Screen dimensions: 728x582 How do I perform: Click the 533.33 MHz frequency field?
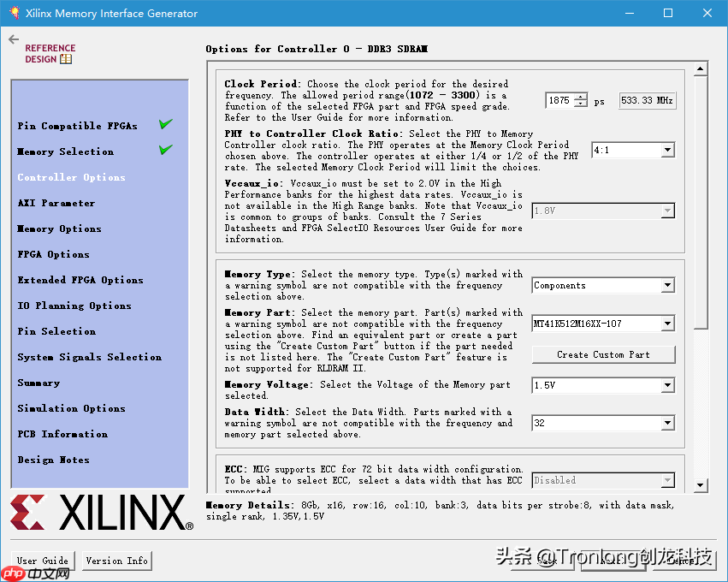[x=648, y=100]
